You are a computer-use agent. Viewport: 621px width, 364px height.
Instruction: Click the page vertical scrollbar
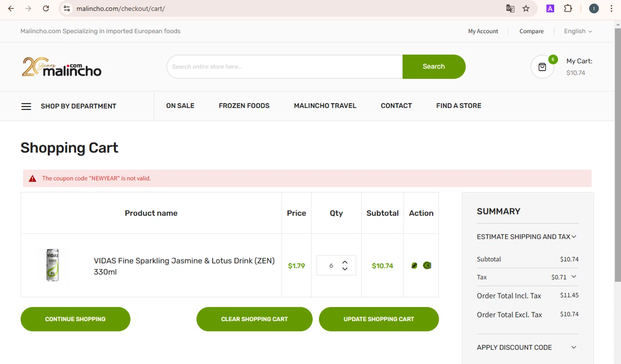[618, 155]
